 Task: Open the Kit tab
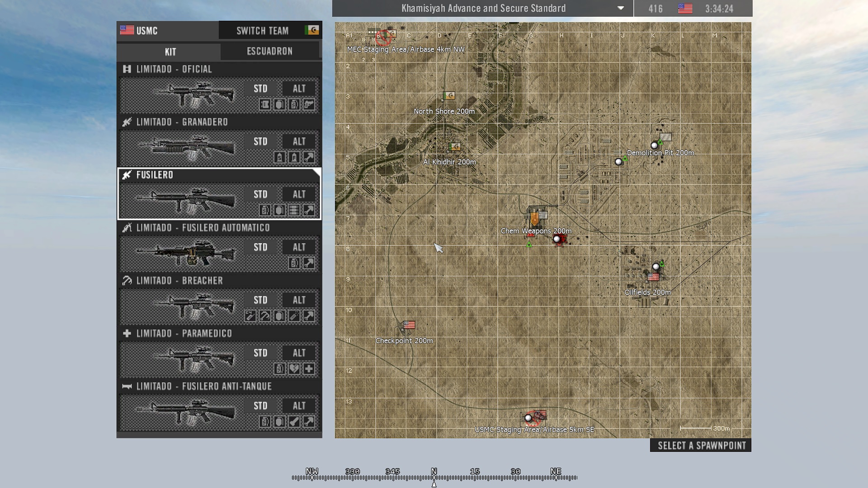click(x=170, y=52)
